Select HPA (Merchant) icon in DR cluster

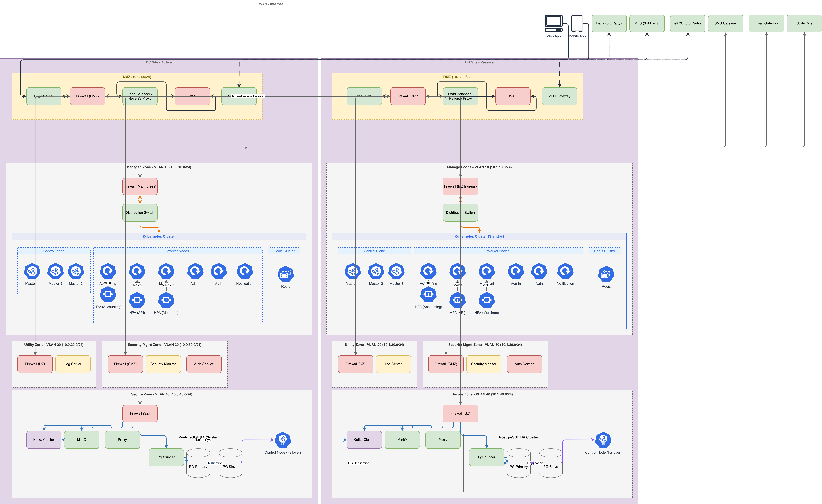coord(487,300)
